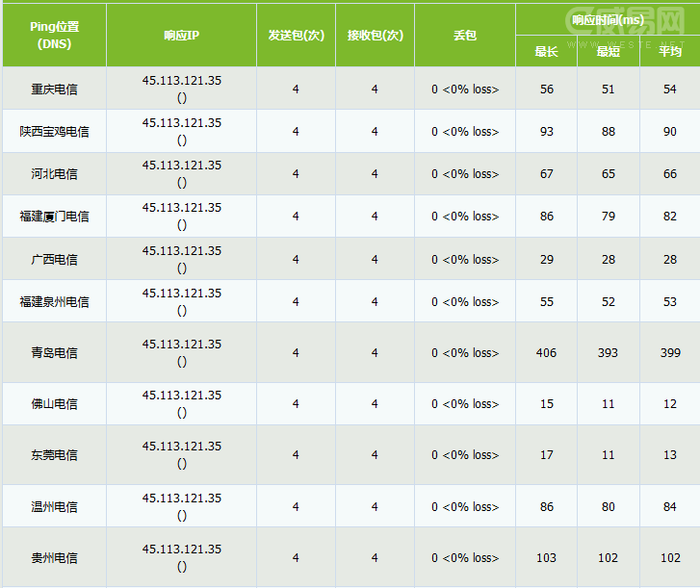Open the 贵州电信 location entry

point(54,558)
